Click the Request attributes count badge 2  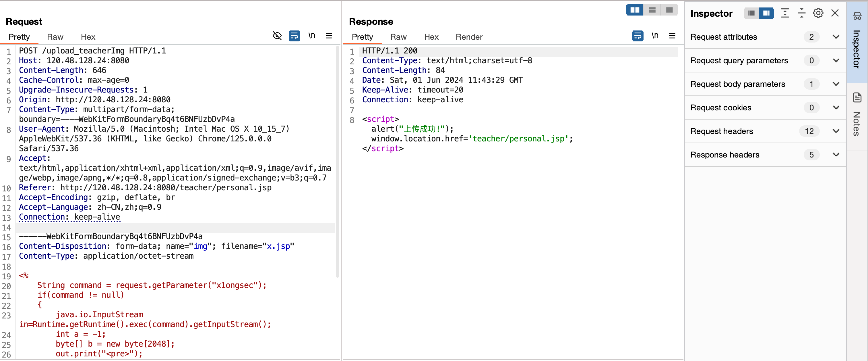811,37
